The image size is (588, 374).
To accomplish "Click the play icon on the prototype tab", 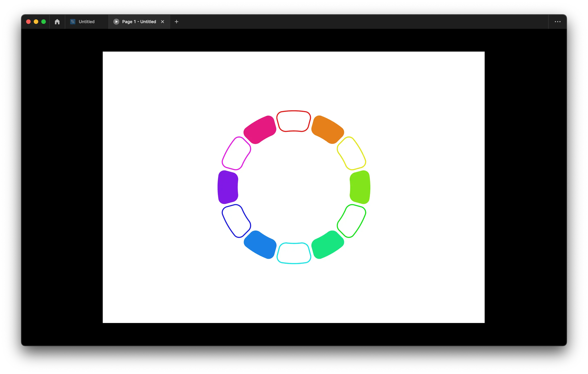I will tap(116, 22).
